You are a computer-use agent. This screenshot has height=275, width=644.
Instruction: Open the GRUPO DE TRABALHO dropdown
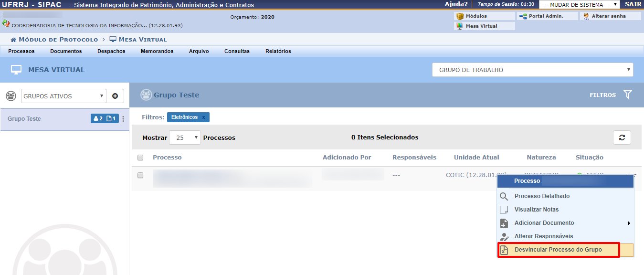point(532,70)
